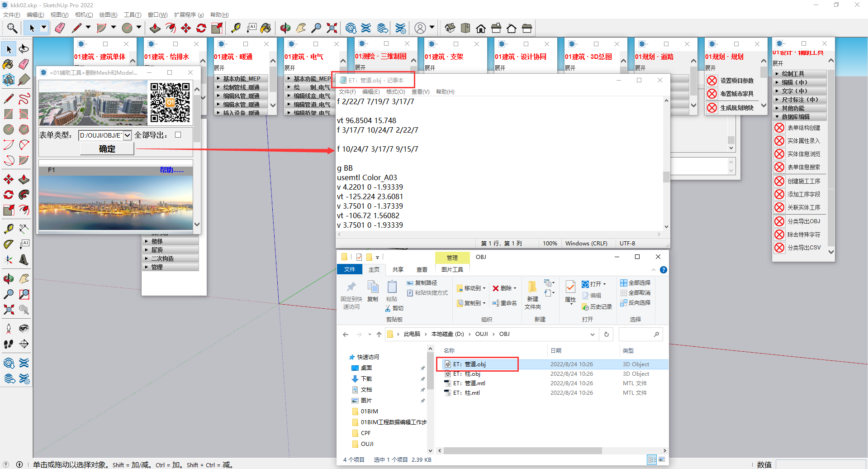This screenshot has height=469, width=868.
Task: Select the Pan hand tool in top toolbar
Action: click(x=301, y=28)
